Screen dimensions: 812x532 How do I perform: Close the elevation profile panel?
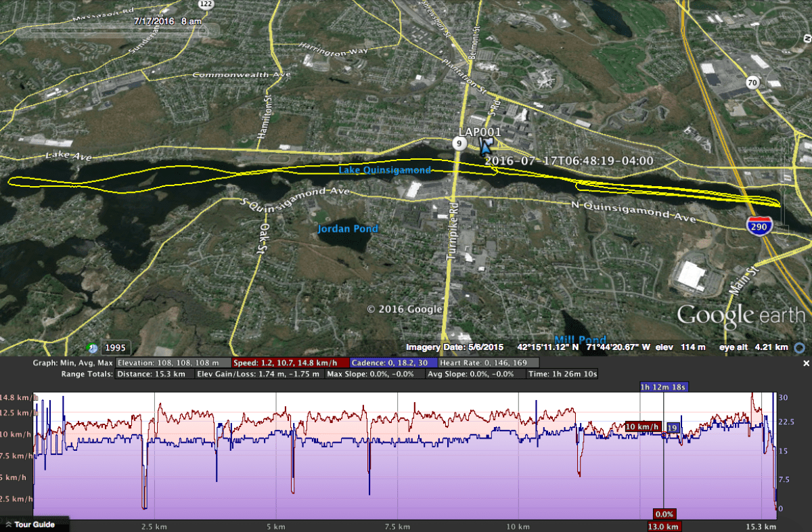pos(805,363)
